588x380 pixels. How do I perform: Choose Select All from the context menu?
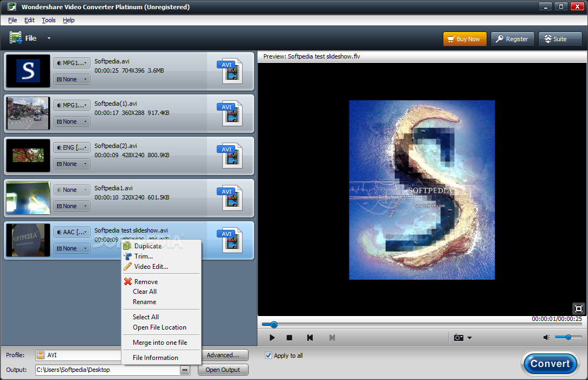click(161, 317)
